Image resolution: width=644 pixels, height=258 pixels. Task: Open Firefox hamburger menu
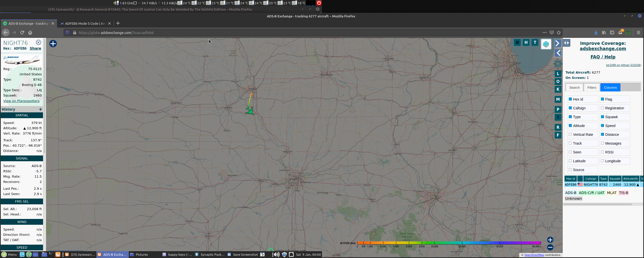point(638,33)
